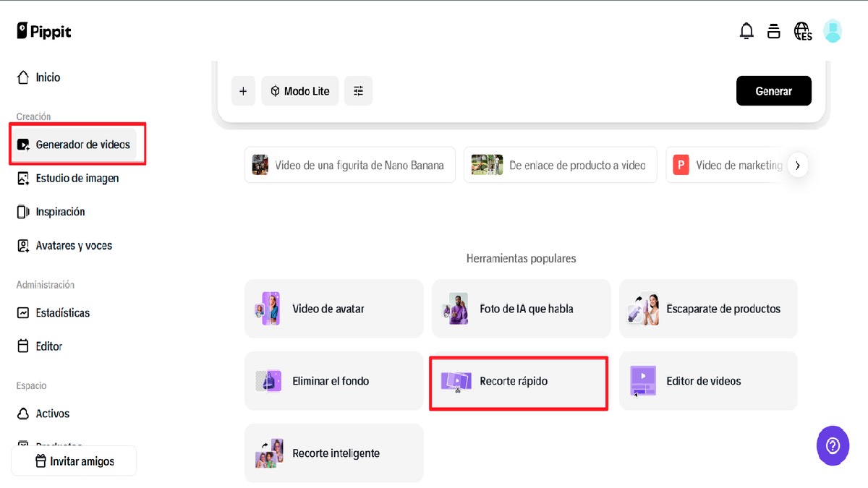Open Video de avatar tool card
Image resolution: width=868 pixels, height=488 pixels.
[x=333, y=309]
